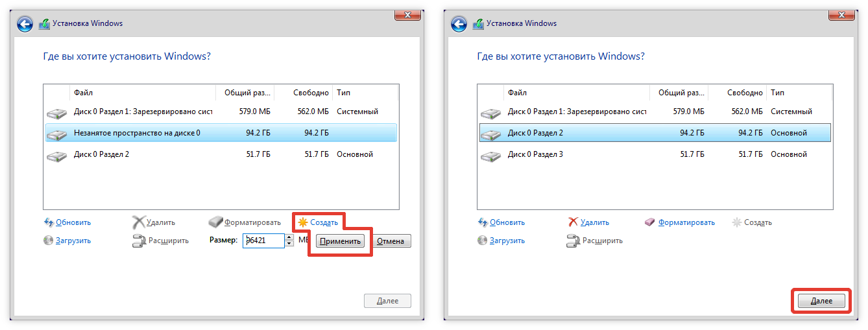Go back using right window's blue arrow
The width and height of the screenshot is (868, 330).
click(459, 24)
